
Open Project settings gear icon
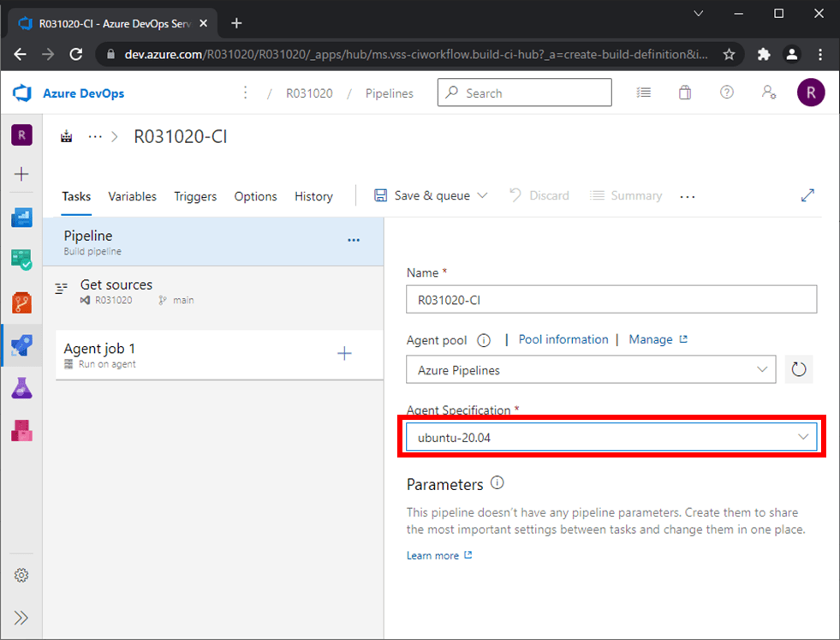point(21,575)
